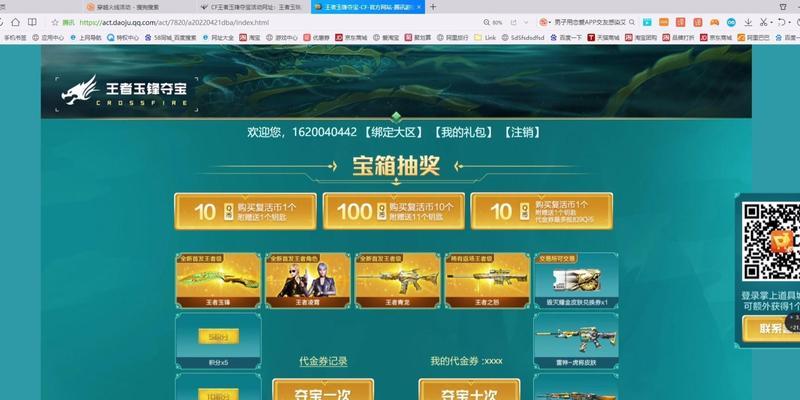Click the 宝箱抽奖 heading
Screen dimensions: 800x400
tap(396, 166)
